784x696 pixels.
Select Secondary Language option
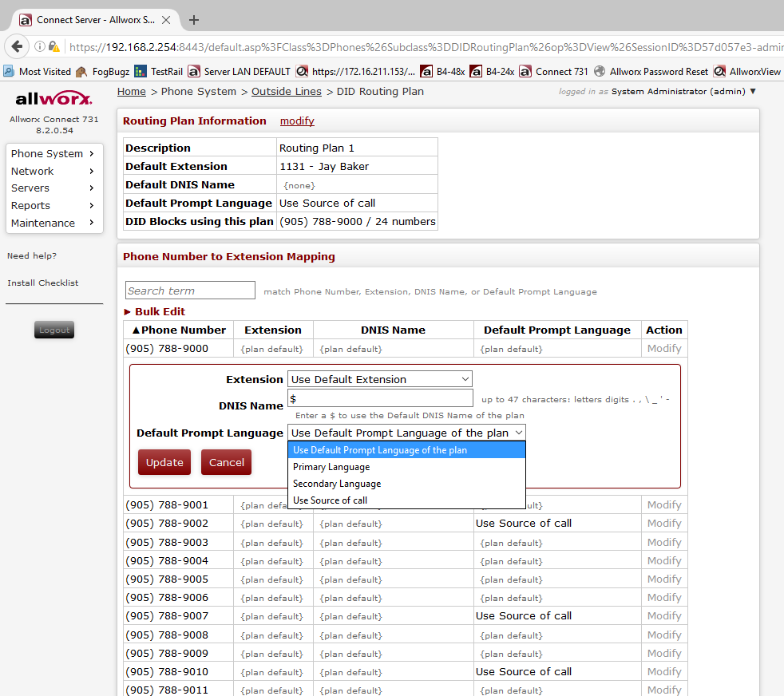click(x=406, y=484)
